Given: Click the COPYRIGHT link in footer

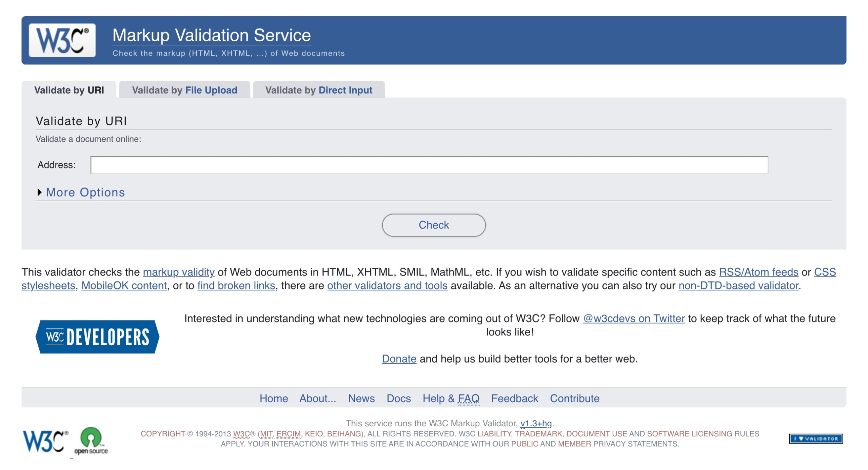Looking at the screenshot, I should tap(163, 434).
